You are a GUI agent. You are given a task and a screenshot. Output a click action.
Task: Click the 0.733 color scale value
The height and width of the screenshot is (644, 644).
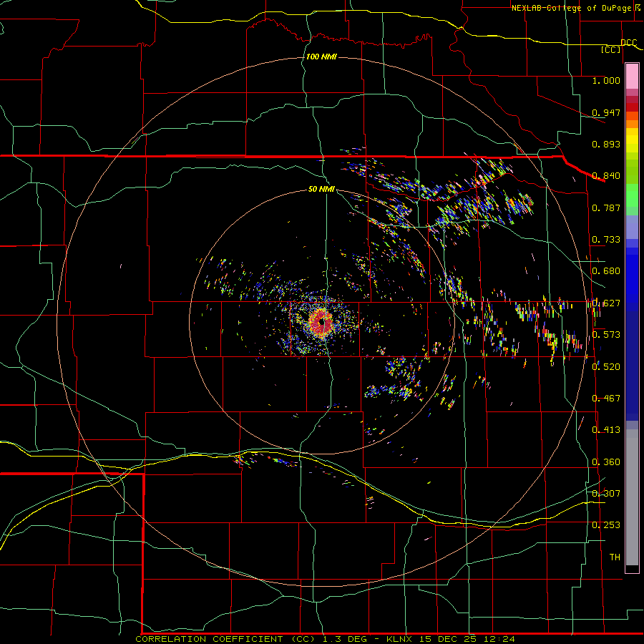pos(606,240)
